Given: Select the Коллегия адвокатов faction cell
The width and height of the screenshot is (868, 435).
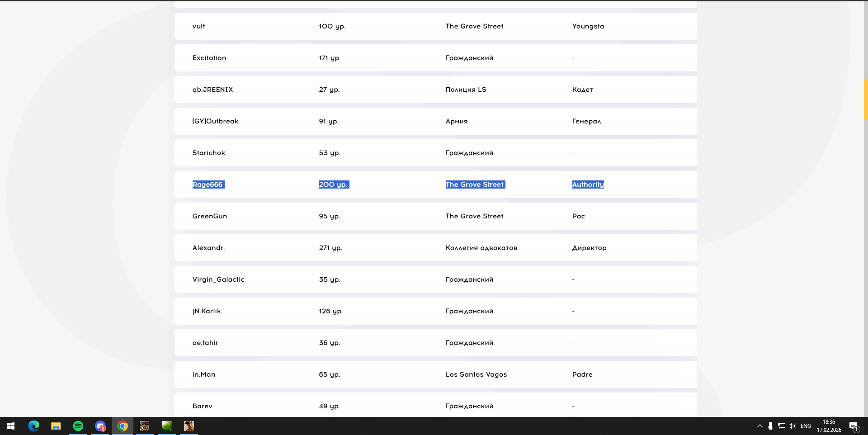Looking at the screenshot, I should pos(481,248).
